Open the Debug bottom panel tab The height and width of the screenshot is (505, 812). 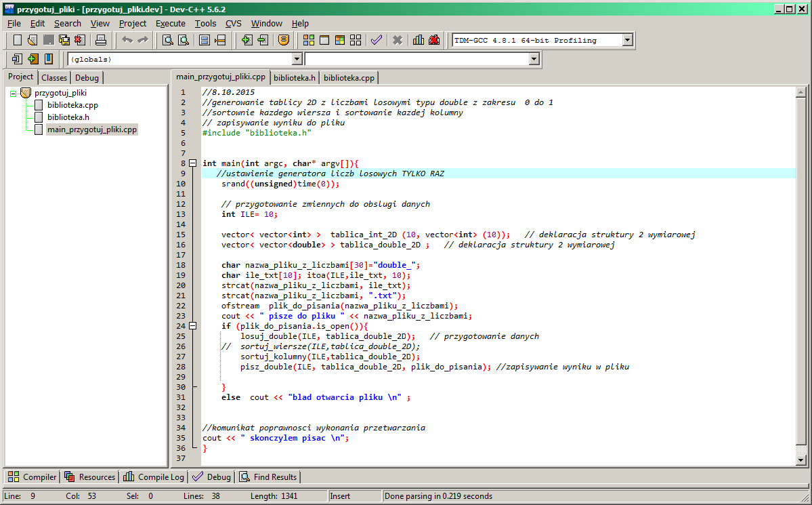click(x=211, y=477)
